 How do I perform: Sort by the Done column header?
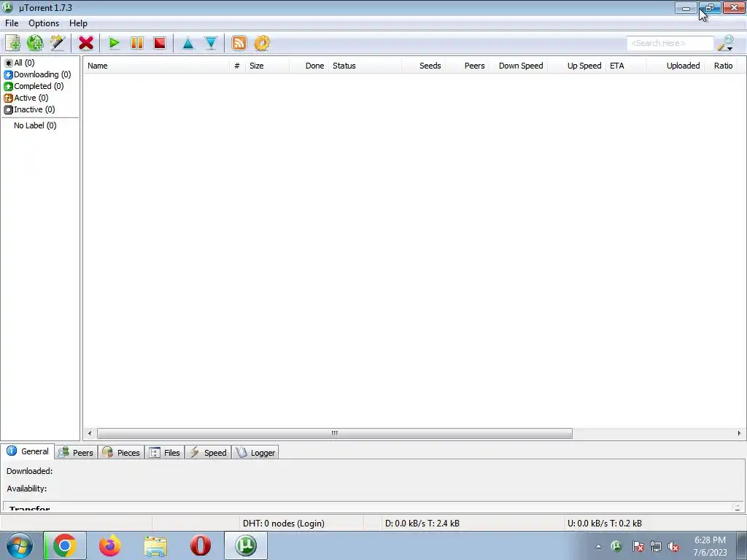pos(309,66)
